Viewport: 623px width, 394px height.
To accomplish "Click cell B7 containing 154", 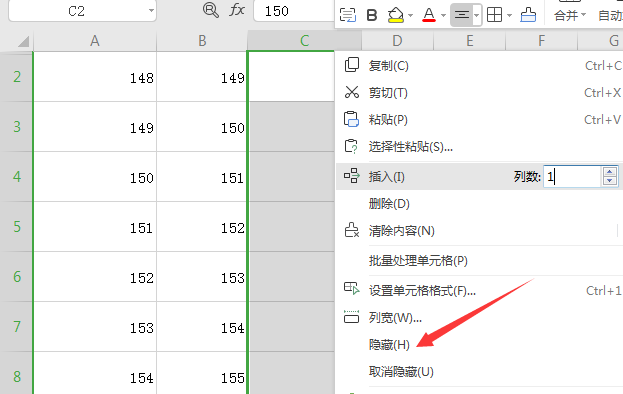I will 202,326.
